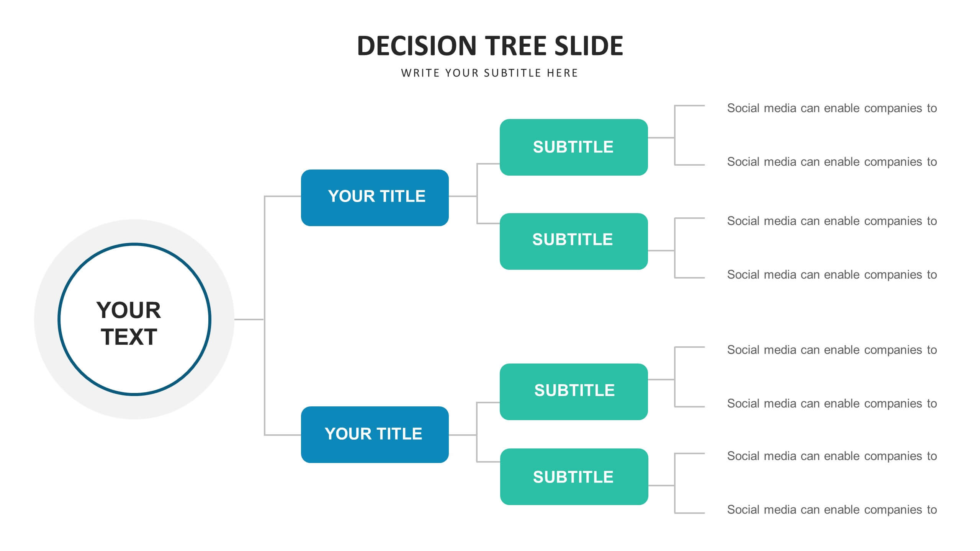Click the 'Write your subtitle here' text
980x551 pixels.
pos(489,73)
